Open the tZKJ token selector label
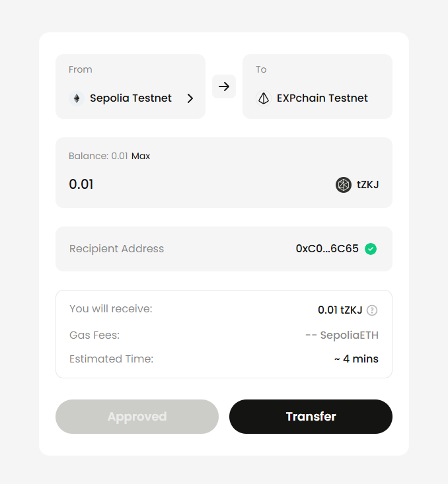 pos(368,185)
